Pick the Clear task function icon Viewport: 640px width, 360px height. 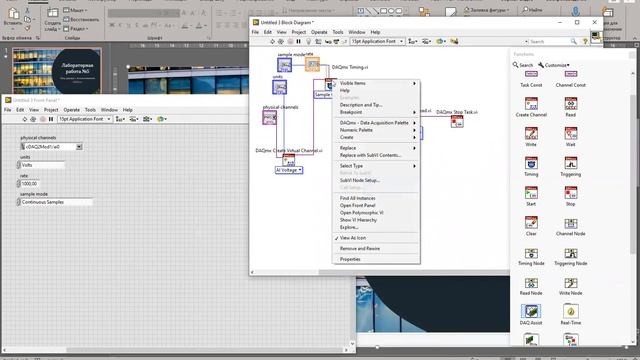pos(531,222)
